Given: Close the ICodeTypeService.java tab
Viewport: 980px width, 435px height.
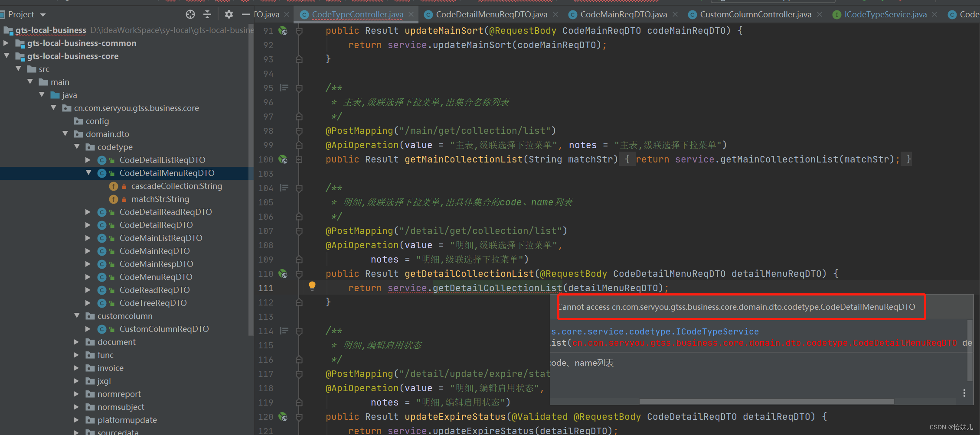Looking at the screenshot, I should tap(934, 14).
